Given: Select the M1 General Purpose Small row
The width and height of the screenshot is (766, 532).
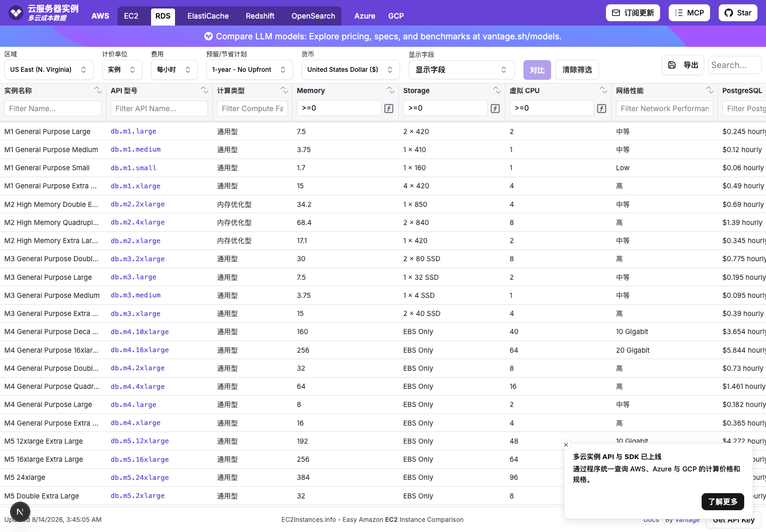Looking at the screenshot, I should click(x=383, y=168).
